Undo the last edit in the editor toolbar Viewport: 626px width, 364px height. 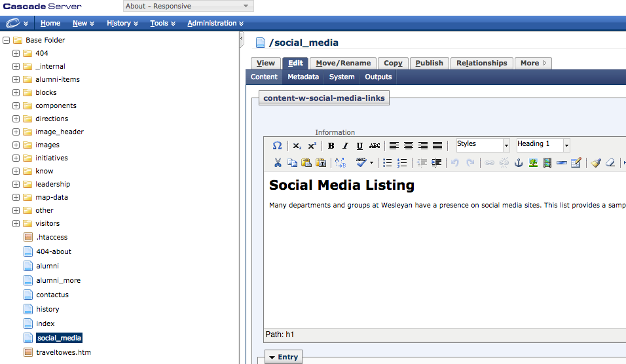pos(455,162)
